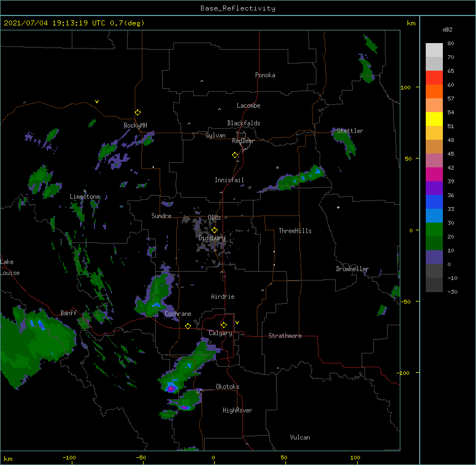Click the 80 value in dBZ legend
This screenshot has width=476, height=465.
(451, 44)
